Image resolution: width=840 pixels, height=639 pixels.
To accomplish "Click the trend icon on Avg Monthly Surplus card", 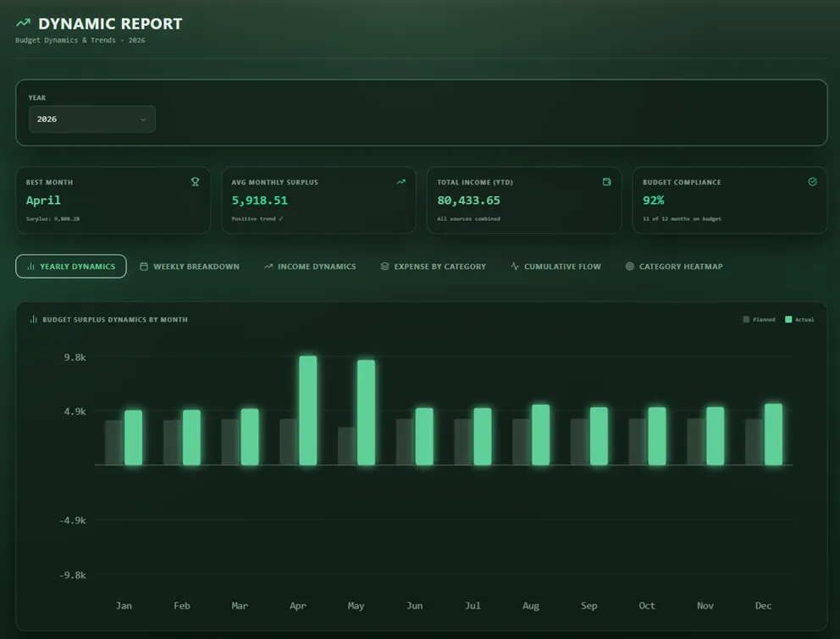I will pyautogui.click(x=401, y=182).
